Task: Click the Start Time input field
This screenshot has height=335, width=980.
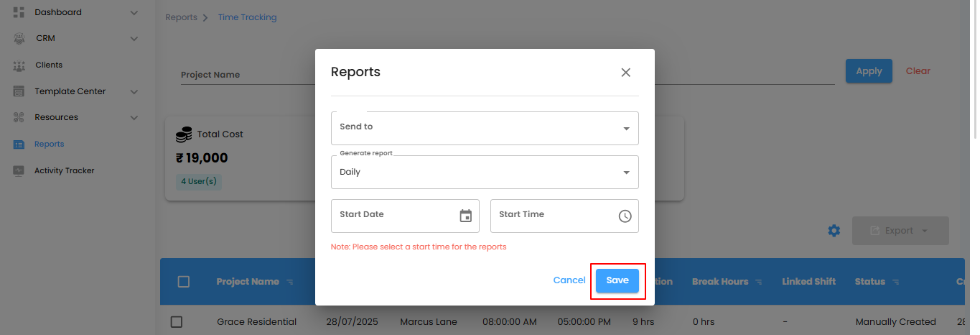Action: coord(564,216)
